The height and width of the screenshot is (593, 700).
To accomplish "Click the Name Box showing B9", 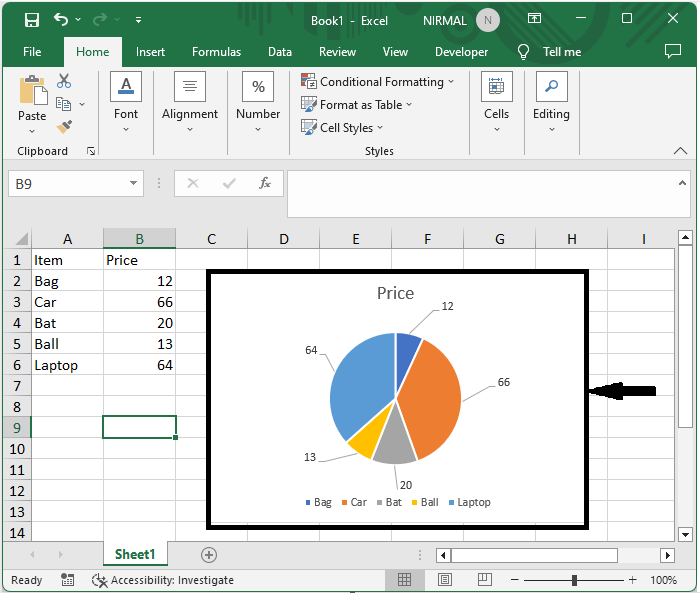I will tap(67, 184).
